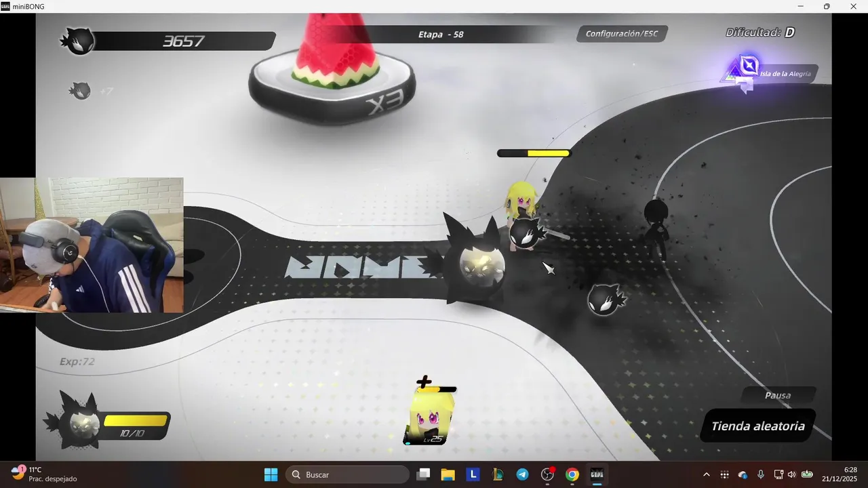Click the Pausa button
The height and width of the screenshot is (488, 868).
[x=778, y=395]
